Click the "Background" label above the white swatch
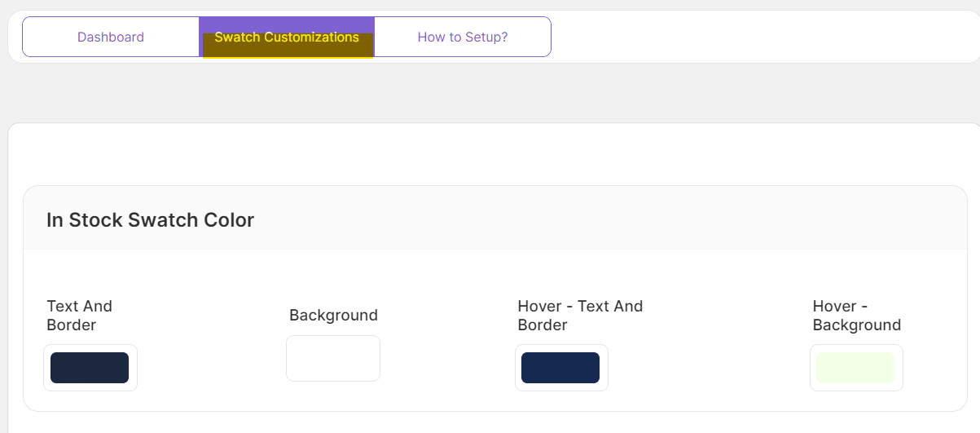The height and width of the screenshot is (433, 980). 333,316
